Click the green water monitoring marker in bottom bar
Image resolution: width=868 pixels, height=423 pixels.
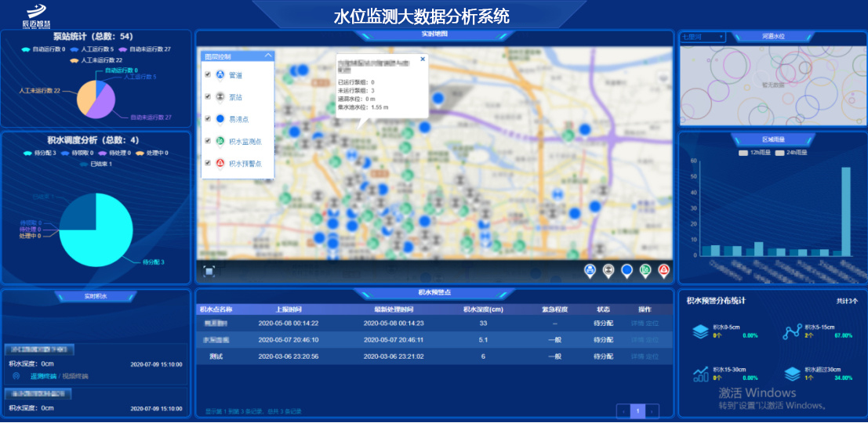point(645,271)
